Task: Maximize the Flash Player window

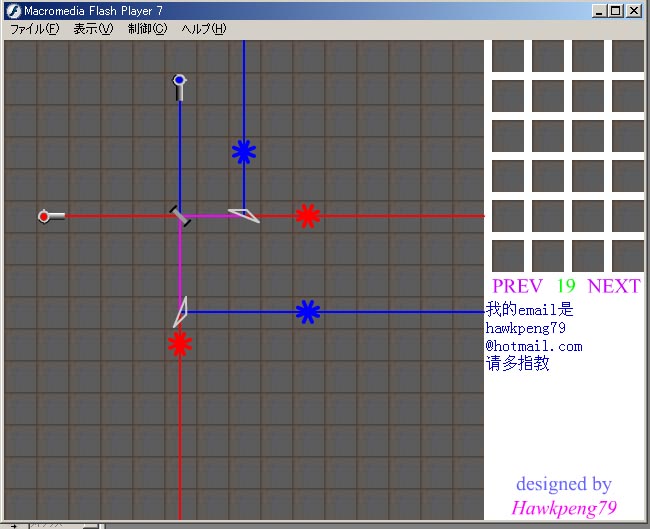Action: click(616, 11)
